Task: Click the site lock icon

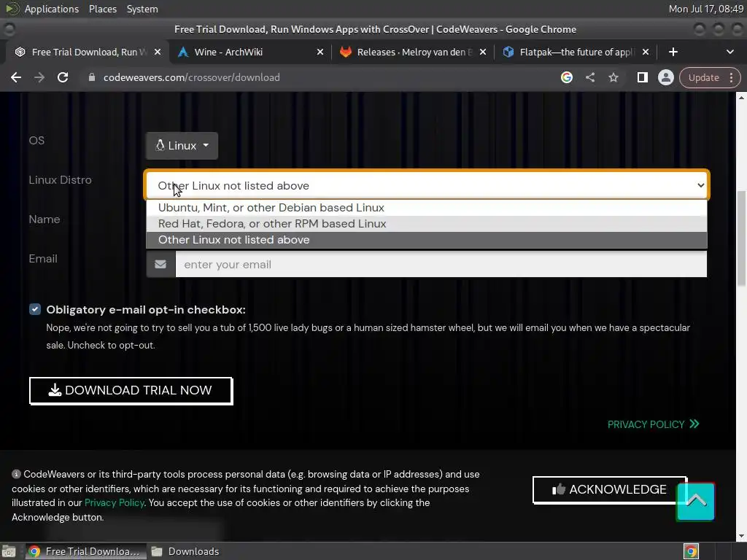Action: point(91,77)
